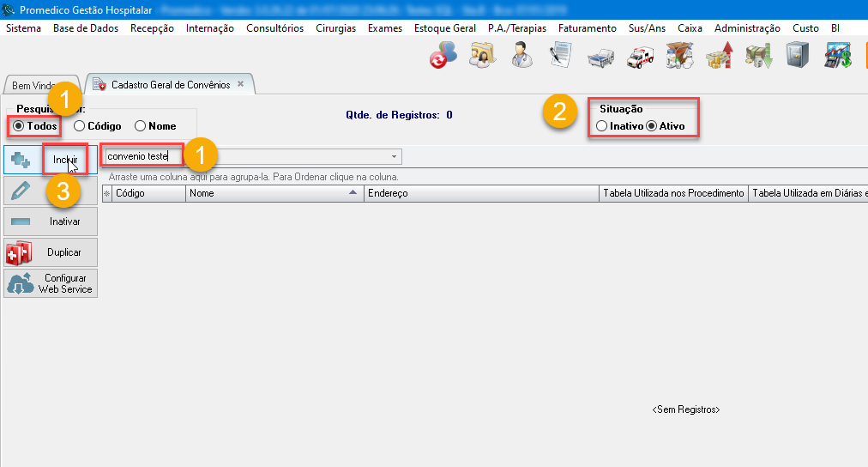Open the Estoque Geral menu
Viewport: 868px width, 467px height.
click(444, 28)
